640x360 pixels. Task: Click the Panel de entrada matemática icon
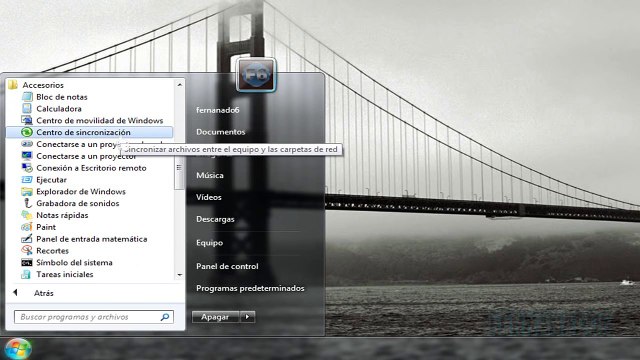pyautogui.click(x=27, y=239)
